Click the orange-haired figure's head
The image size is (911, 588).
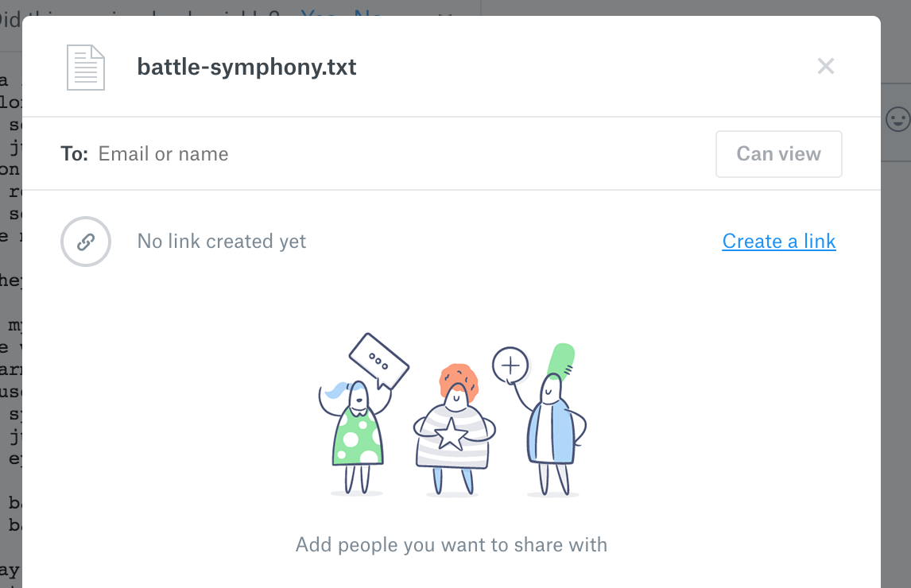[x=458, y=385]
